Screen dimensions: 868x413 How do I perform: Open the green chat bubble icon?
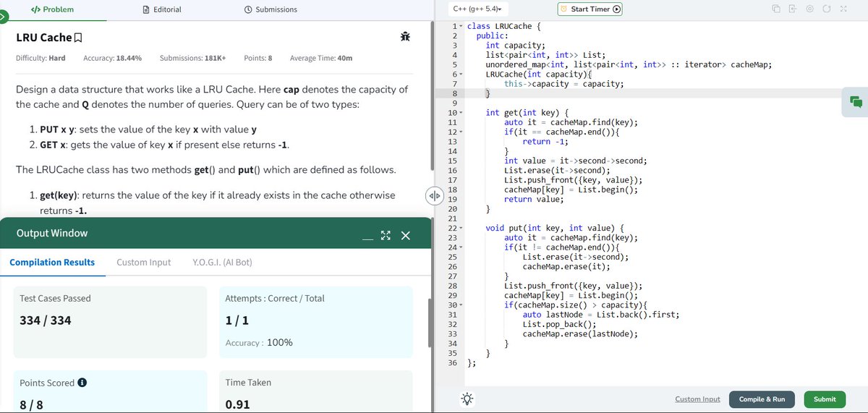click(856, 101)
